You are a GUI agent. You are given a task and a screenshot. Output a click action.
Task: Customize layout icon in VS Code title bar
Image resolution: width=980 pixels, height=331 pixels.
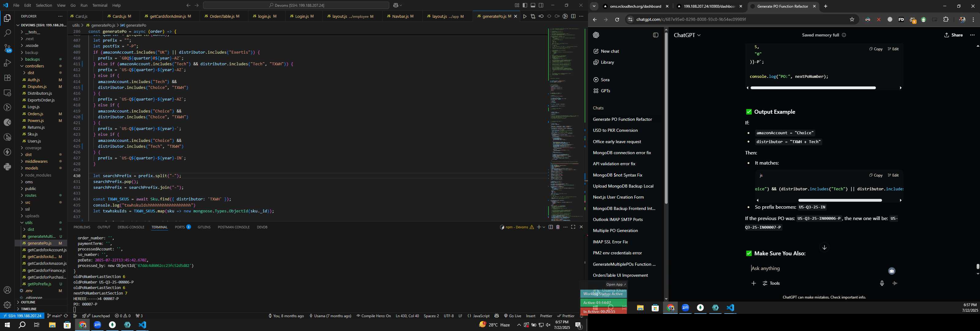coord(517,5)
